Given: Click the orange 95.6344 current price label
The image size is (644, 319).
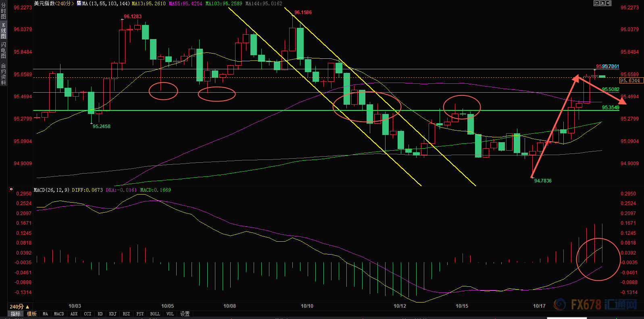Looking at the screenshot, I should pyautogui.click(x=630, y=81).
